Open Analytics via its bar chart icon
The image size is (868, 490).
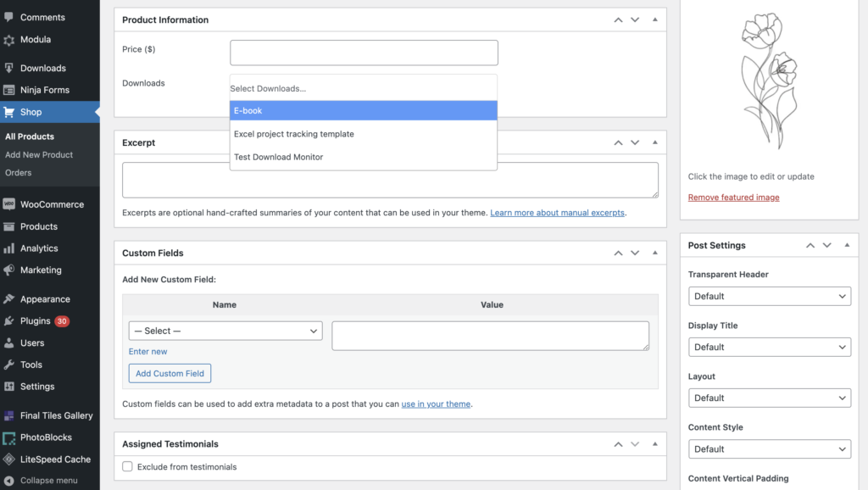(x=9, y=248)
